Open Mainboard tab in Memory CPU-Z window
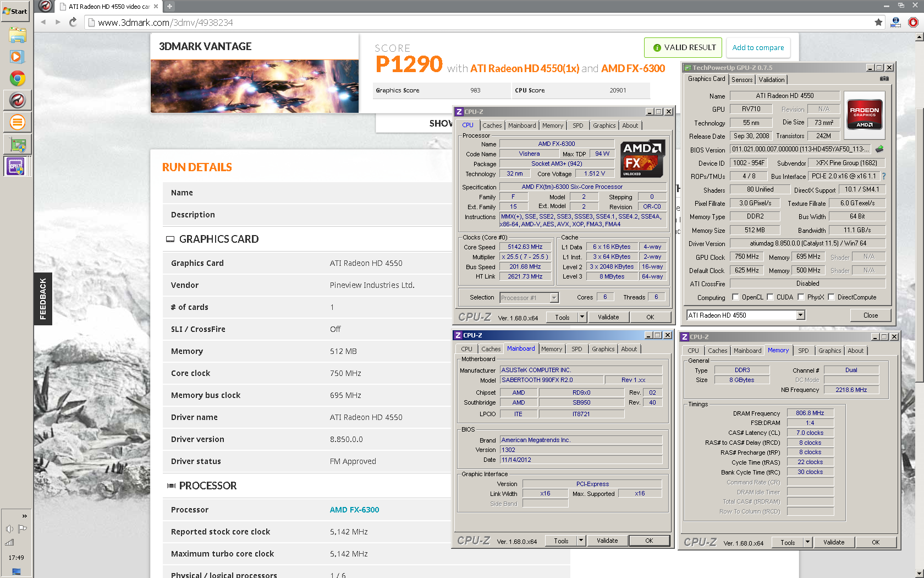Screen dimensions: 924x578 click(x=747, y=351)
